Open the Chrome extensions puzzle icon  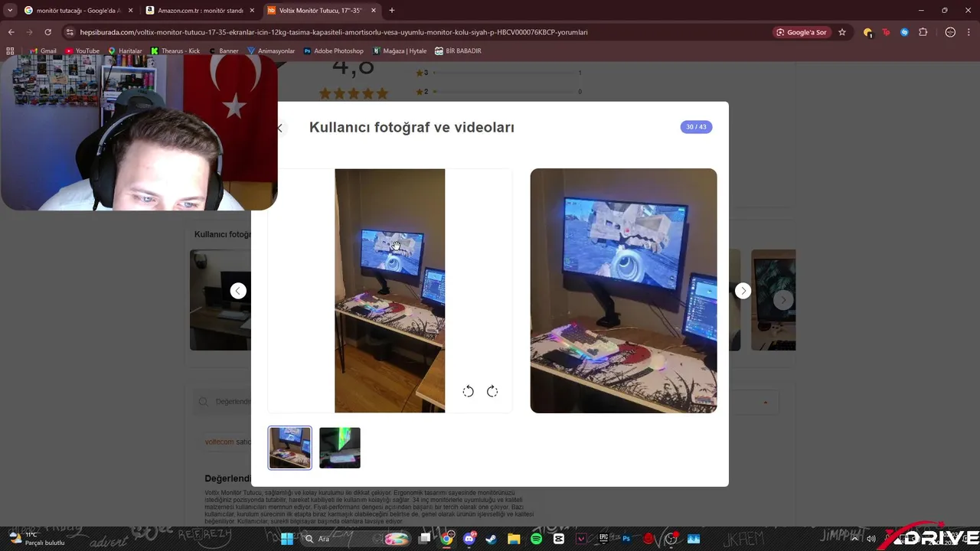[923, 32]
